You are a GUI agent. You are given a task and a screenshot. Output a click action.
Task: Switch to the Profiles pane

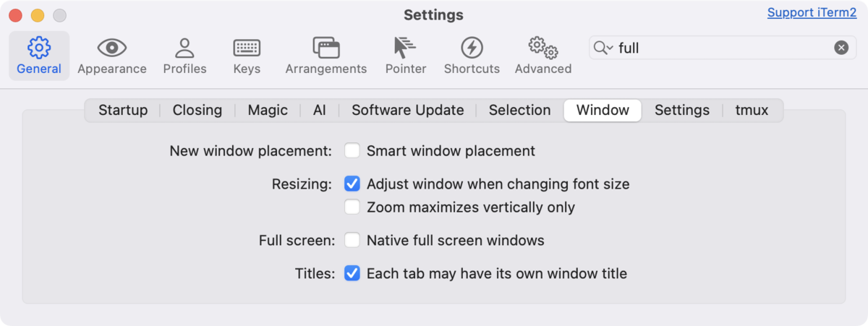[x=184, y=56]
